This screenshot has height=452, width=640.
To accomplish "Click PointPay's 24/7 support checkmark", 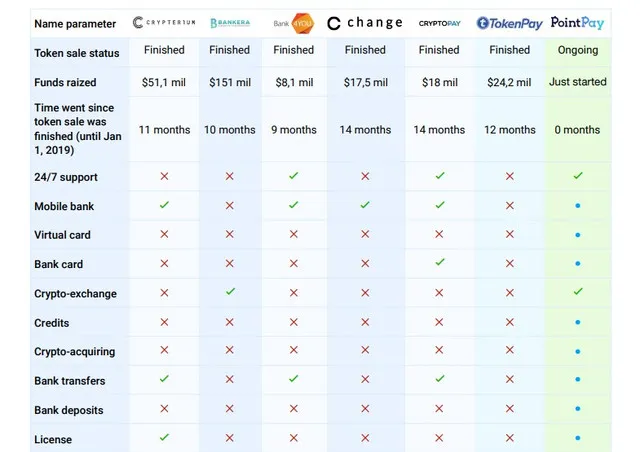I will pos(578,176).
